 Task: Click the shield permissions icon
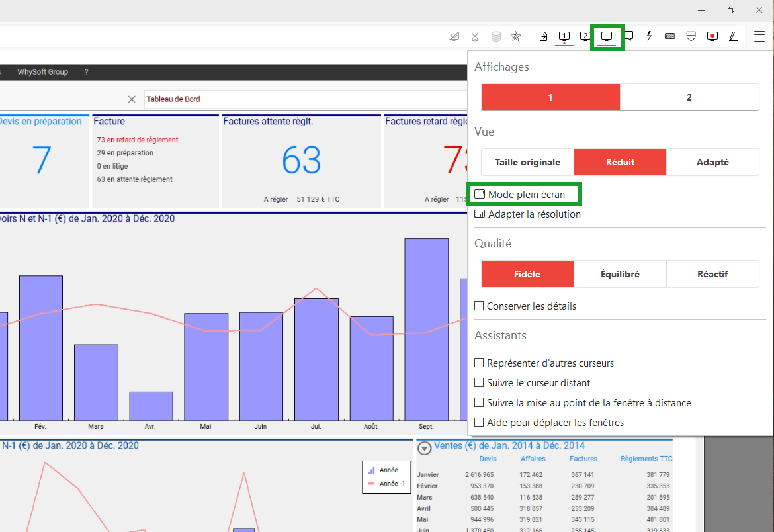pos(691,36)
